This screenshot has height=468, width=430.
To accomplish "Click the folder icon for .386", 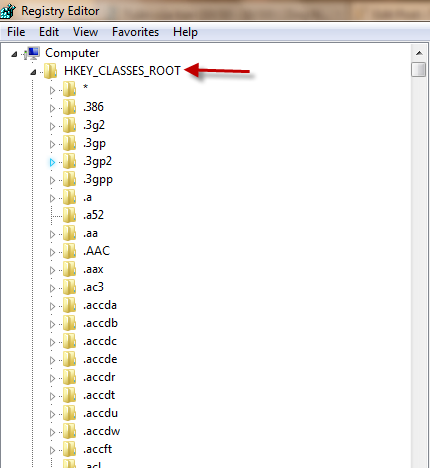I will tap(69, 107).
